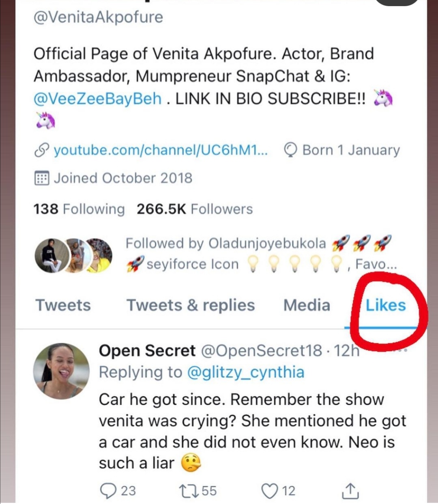438x504 pixels.
Task: Retweet the Open Secret tweet
Action: click(188, 491)
